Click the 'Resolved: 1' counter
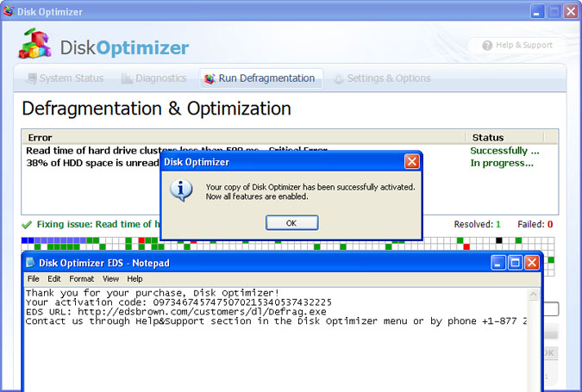 [478, 224]
